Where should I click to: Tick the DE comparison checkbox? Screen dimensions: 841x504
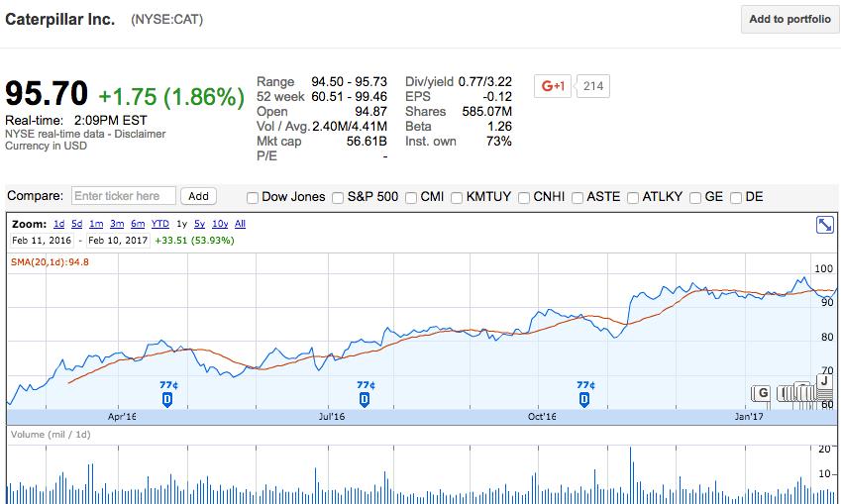pos(736,197)
